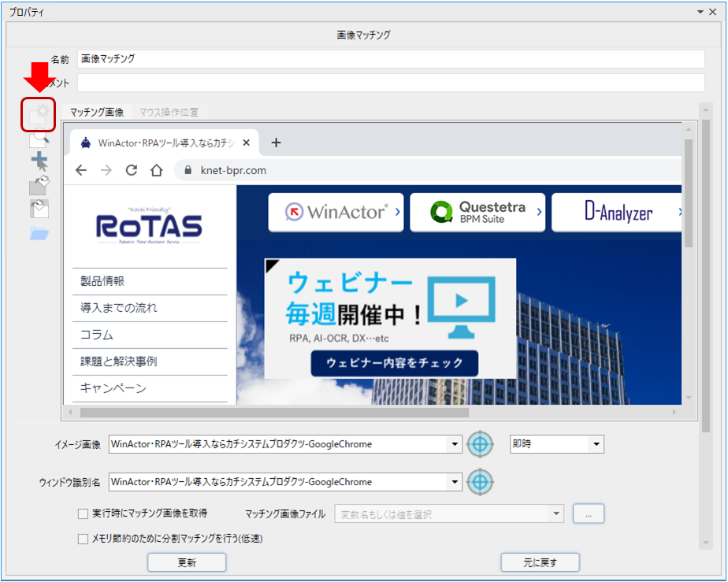Image resolution: width=728 pixels, height=582 pixels.
Task: Click the preview's scroll-right arrow
Action: tap(674, 412)
